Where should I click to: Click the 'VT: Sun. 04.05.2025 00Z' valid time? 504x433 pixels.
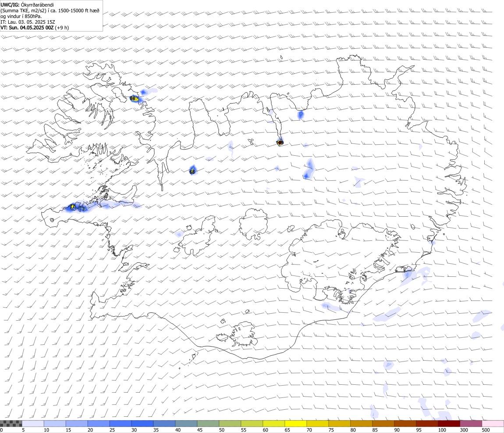[x=27, y=28]
